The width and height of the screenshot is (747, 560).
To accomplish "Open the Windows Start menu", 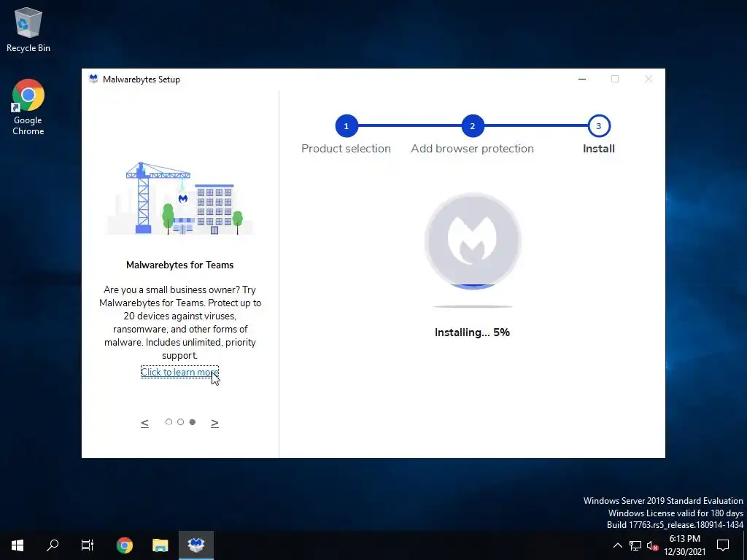I will click(x=18, y=545).
